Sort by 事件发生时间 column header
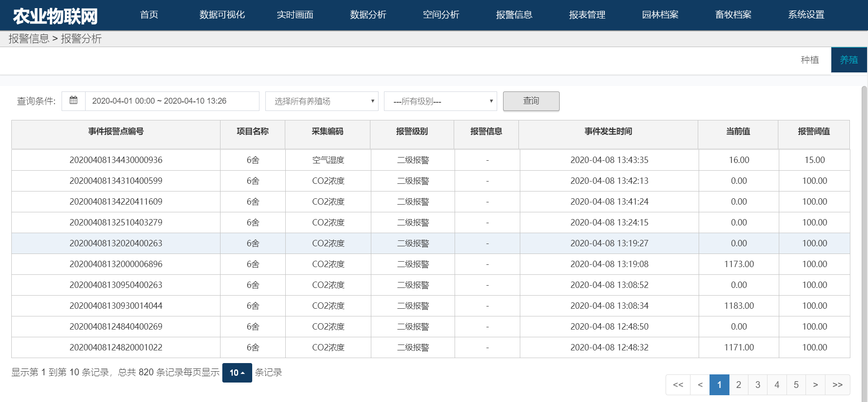This screenshot has width=868, height=402. [x=608, y=131]
